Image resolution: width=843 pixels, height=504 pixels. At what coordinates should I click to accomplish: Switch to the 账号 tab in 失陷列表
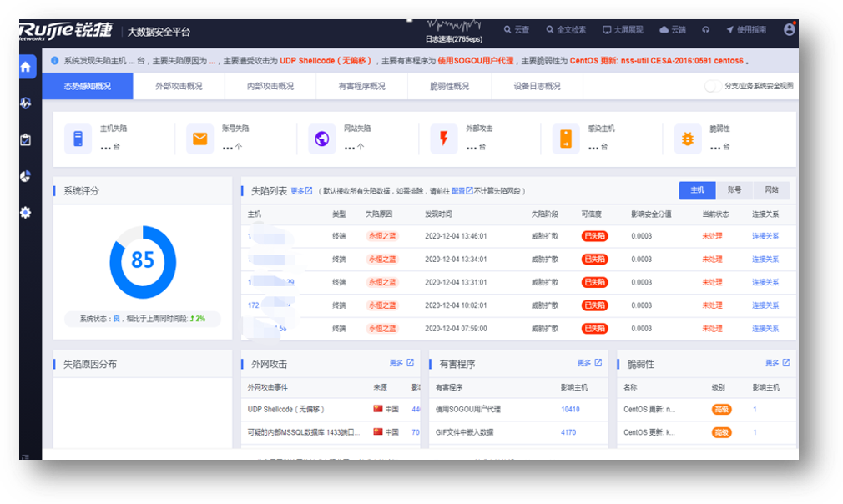[734, 190]
